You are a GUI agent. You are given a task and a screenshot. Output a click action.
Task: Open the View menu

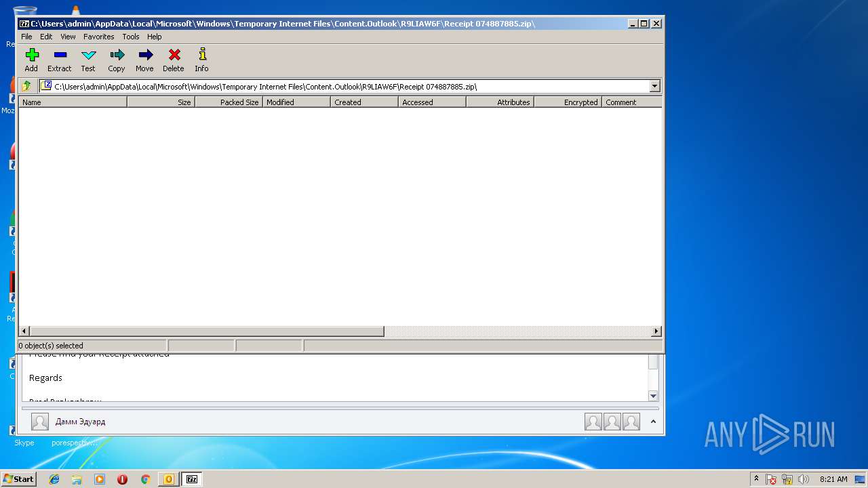pyautogui.click(x=68, y=37)
